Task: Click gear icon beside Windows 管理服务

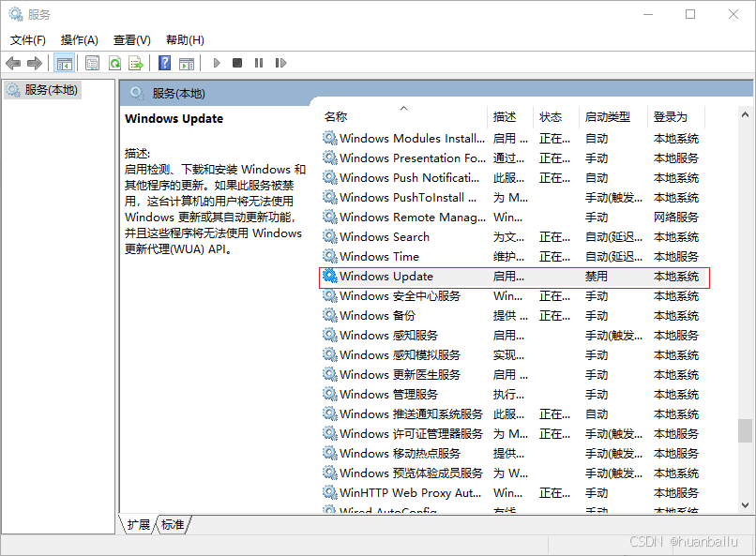Action: pos(330,394)
